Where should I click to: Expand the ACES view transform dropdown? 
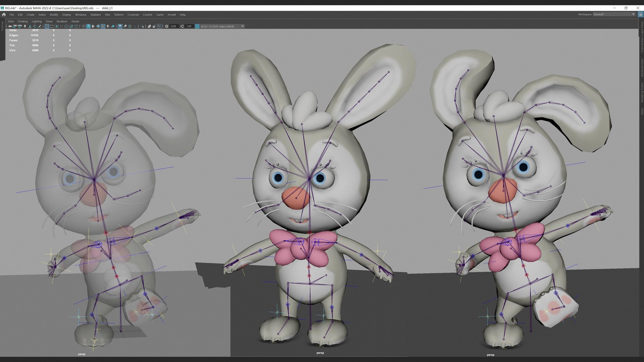pyautogui.click(x=243, y=26)
